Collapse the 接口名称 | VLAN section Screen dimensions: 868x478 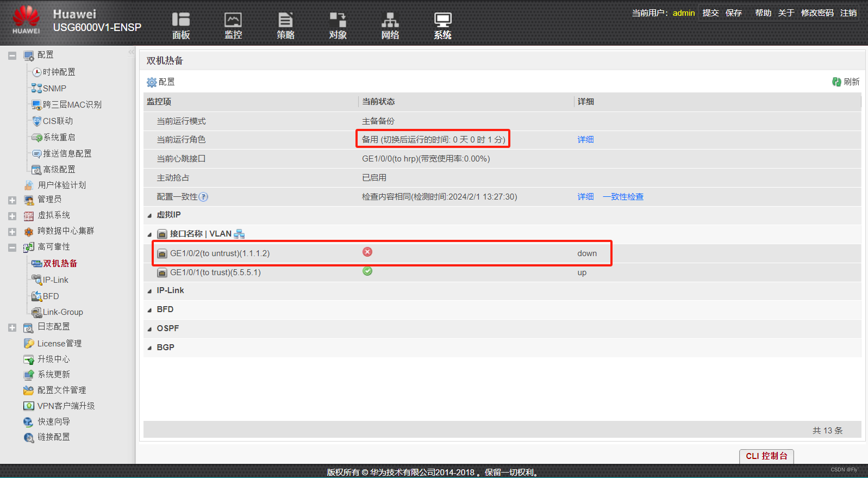pos(149,235)
